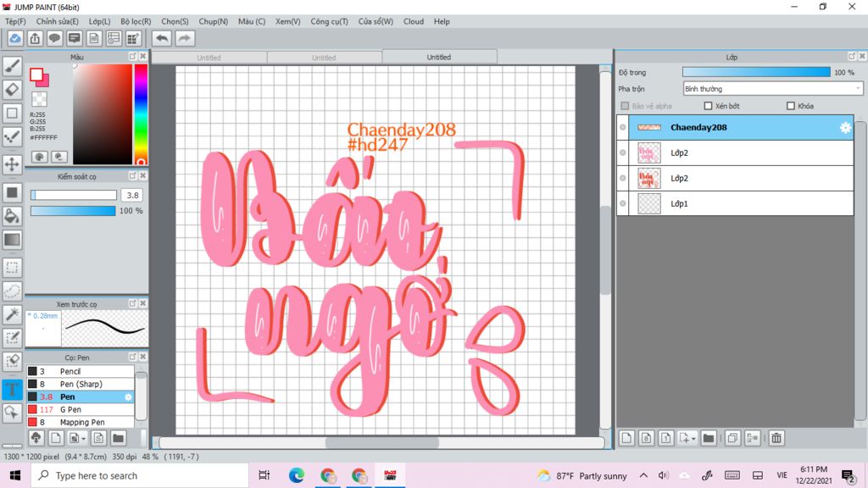The height and width of the screenshot is (488, 868).
Task: Open Microsoft Edge from the taskbar
Action: (296, 475)
